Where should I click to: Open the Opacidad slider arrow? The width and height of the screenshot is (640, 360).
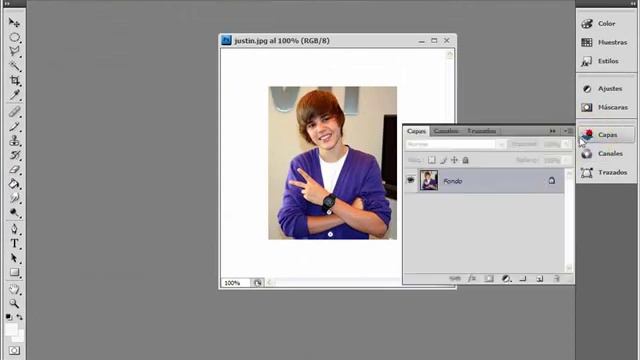[566, 144]
